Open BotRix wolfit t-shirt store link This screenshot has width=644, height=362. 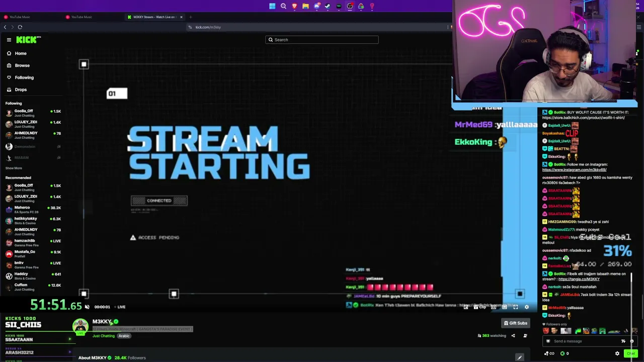(x=584, y=118)
